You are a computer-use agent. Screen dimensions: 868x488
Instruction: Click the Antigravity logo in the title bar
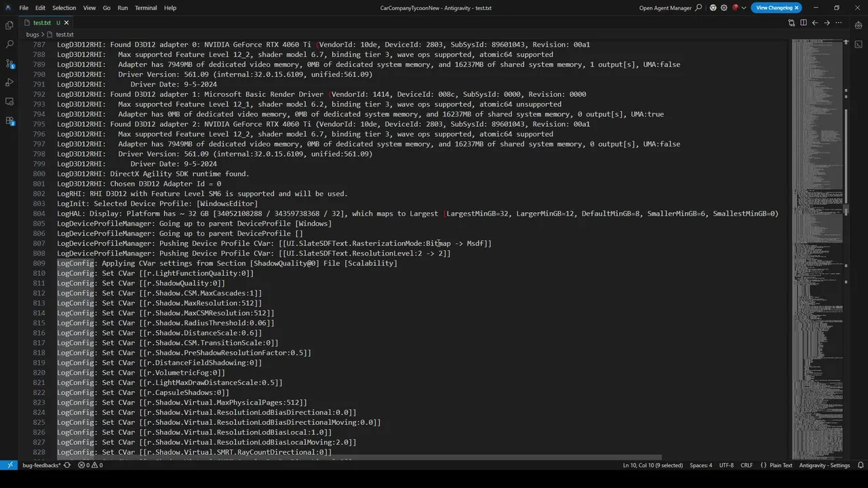click(7, 7)
